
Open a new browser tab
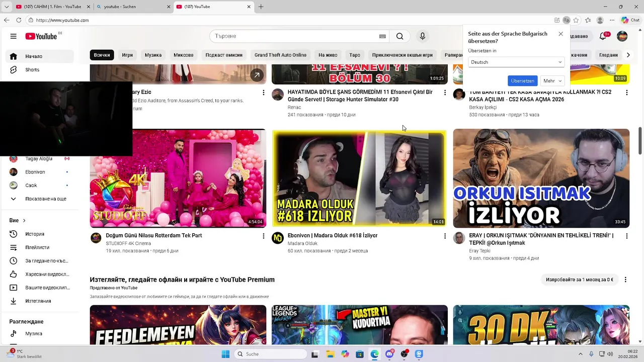tap(261, 7)
